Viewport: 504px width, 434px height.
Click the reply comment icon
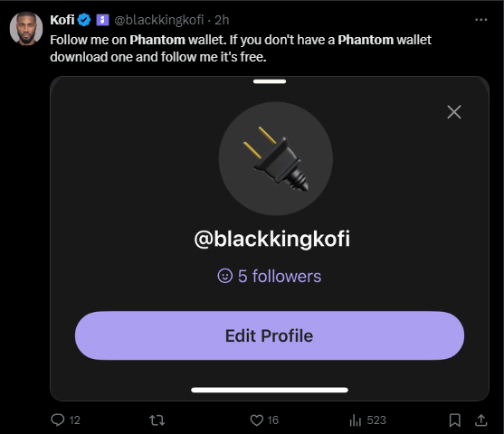(x=58, y=420)
